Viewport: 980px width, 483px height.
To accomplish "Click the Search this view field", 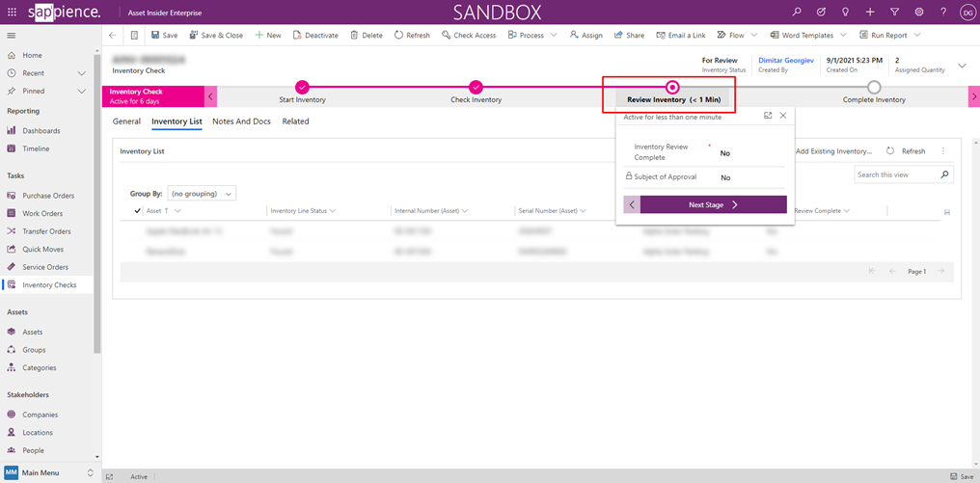I will (x=896, y=174).
